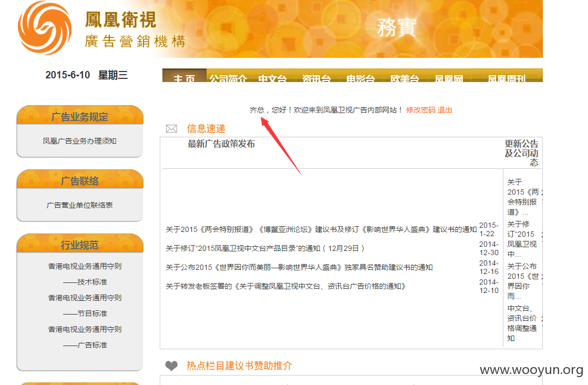Open the 主页 navigation tab
The height and width of the screenshot is (385, 588).
pos(184,75)
